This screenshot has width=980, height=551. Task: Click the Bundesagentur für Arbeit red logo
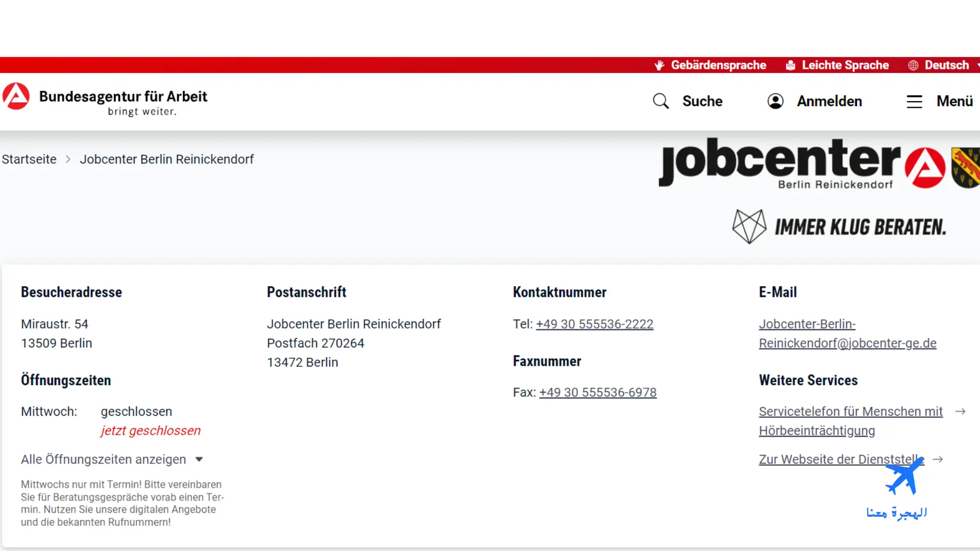pos(16,96)
